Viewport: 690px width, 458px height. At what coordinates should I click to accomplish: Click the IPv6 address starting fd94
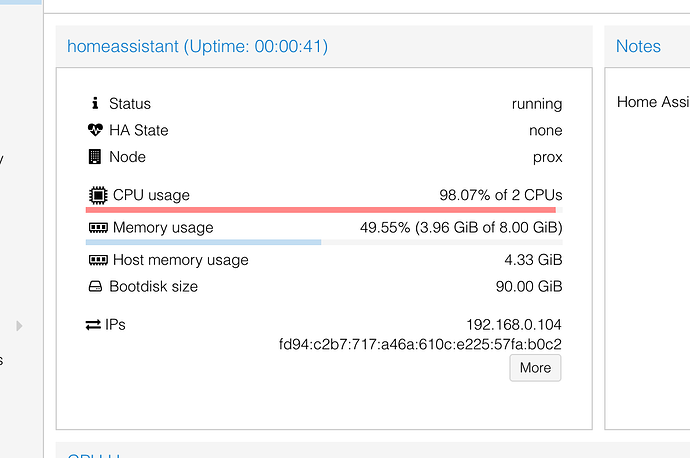[x=420, y=344]
